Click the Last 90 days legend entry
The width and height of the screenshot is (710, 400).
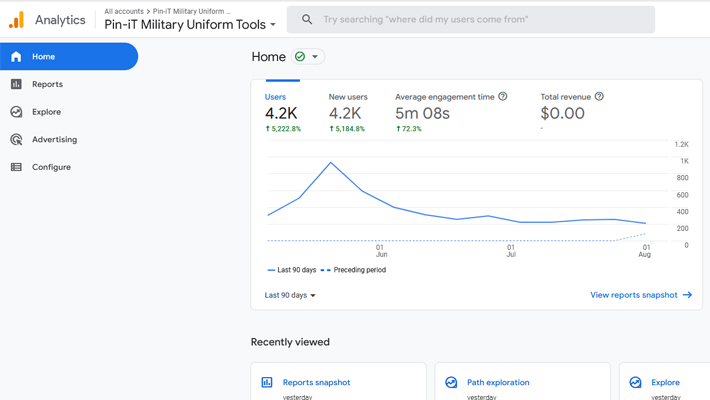click(292, 270)
